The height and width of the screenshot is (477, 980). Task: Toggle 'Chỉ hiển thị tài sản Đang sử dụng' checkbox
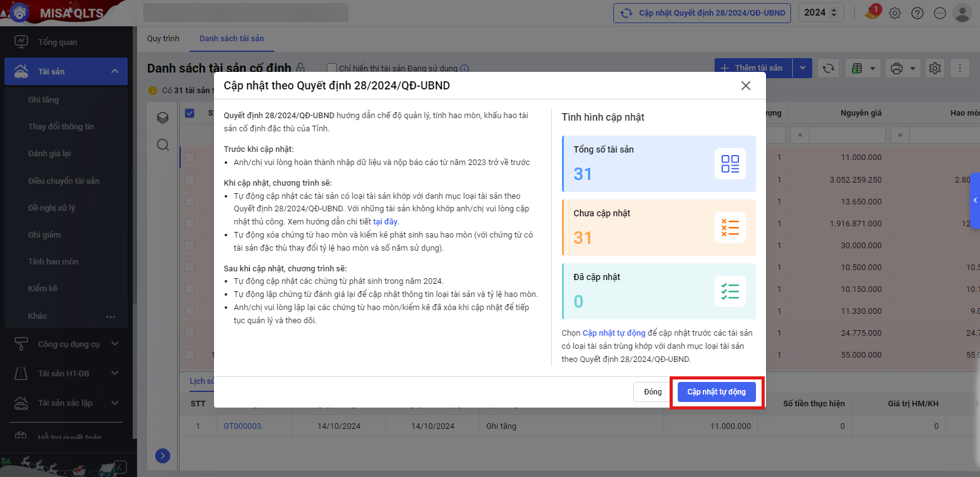[332, 68]
